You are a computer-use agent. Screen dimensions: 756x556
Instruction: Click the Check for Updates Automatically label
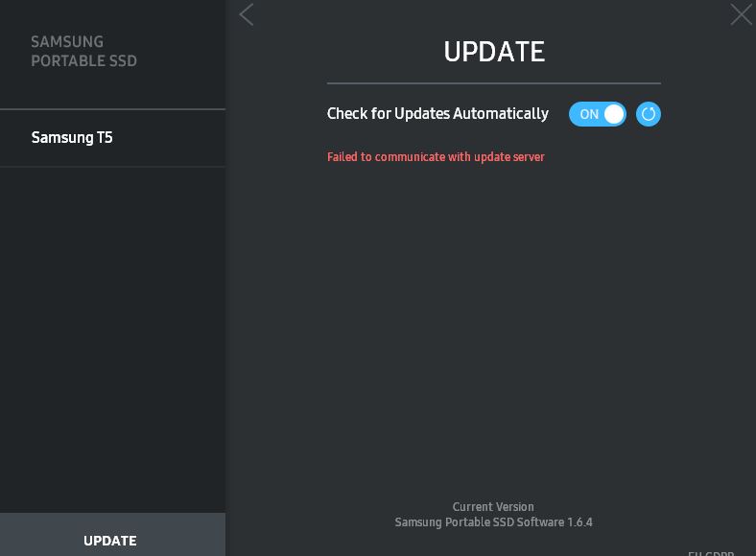(437, 113)
